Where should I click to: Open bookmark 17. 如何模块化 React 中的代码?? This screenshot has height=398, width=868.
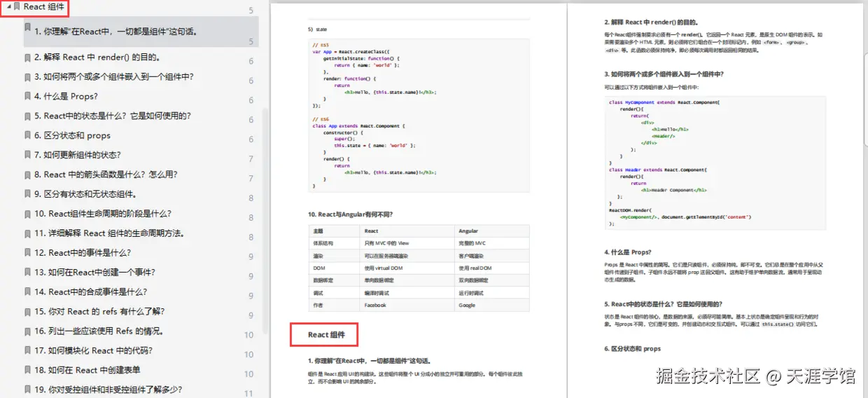[x=93, y=351]
